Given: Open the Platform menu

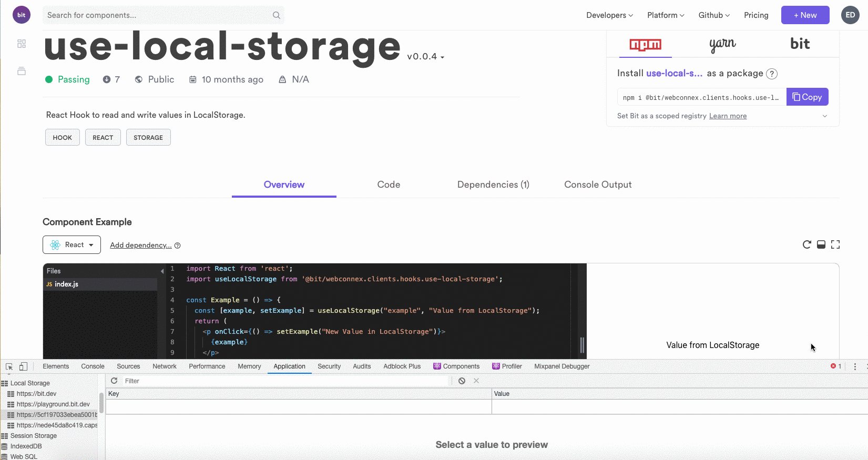Looking at the screenshot, I should click(666, 15).
